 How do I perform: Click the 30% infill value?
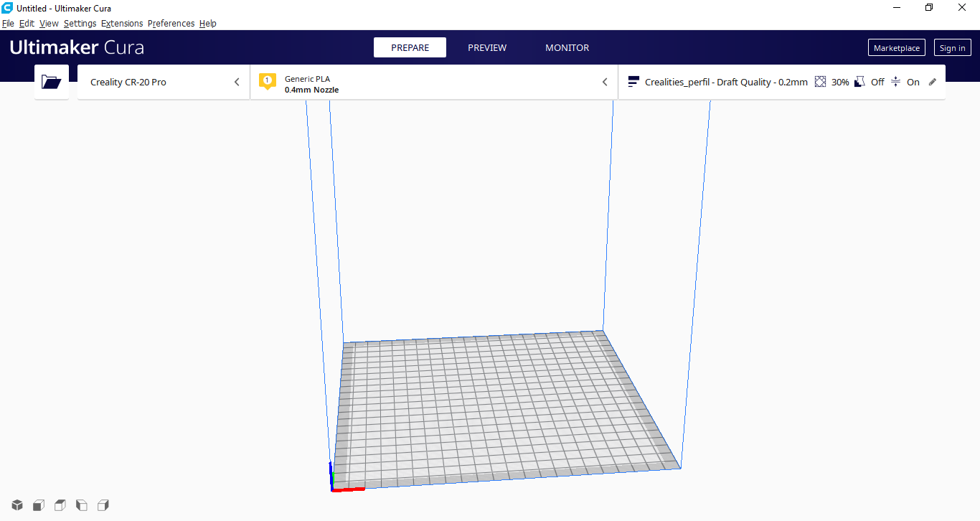tap(840, 82)
